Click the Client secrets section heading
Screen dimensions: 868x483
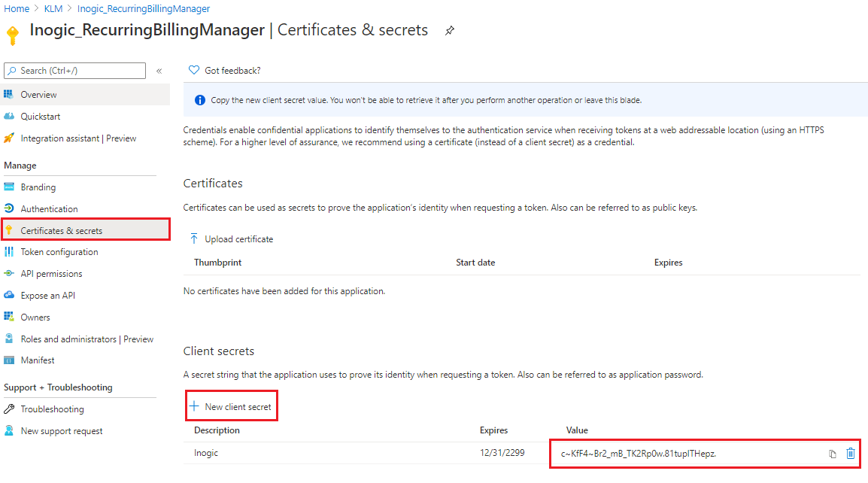[219, 351]
